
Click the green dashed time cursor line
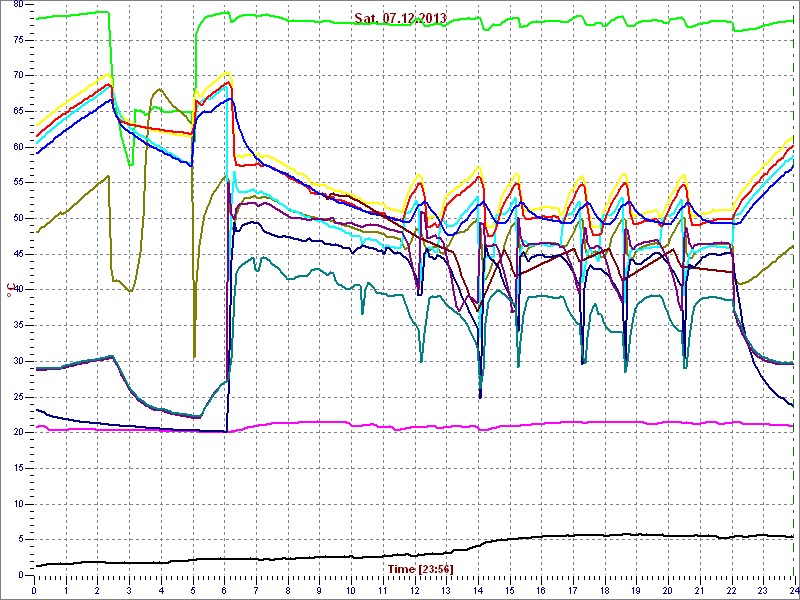(795, 288)
